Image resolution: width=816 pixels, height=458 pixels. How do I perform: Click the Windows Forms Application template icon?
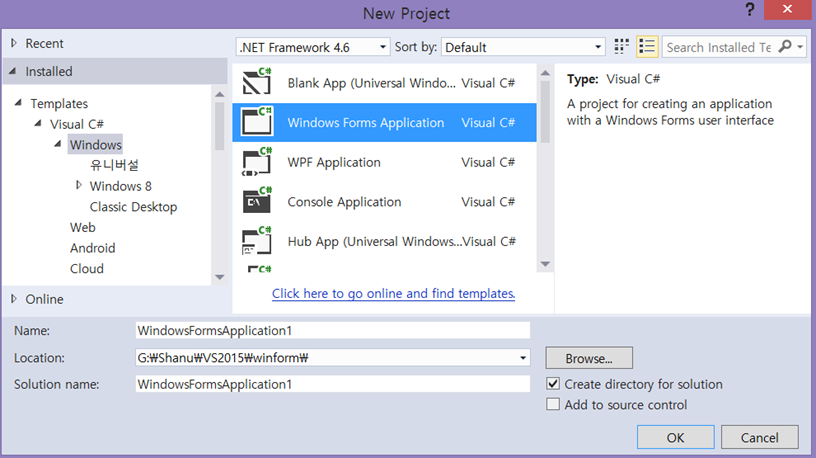[x=258, y=122]
